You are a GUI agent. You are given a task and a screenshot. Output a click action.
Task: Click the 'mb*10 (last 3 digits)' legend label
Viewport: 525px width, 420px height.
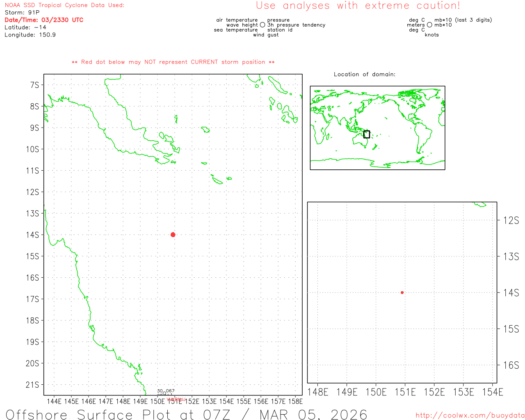tap(463, 20)
